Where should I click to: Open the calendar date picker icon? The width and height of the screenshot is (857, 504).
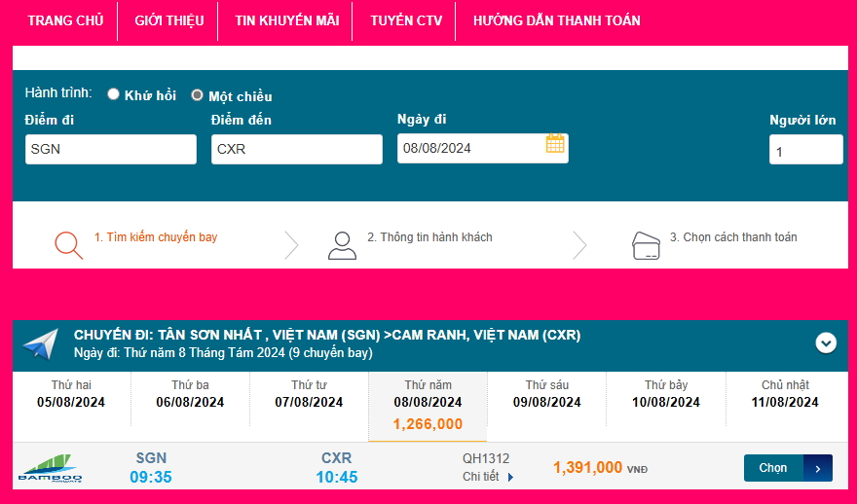coord(555,144)
